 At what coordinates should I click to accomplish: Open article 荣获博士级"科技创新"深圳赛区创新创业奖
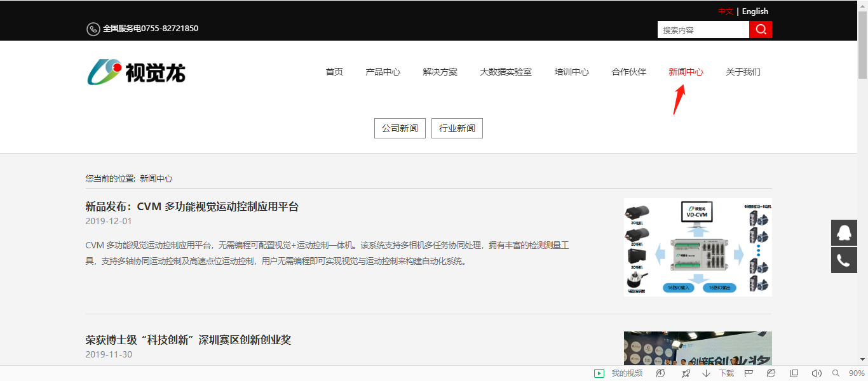pos(188,340)
